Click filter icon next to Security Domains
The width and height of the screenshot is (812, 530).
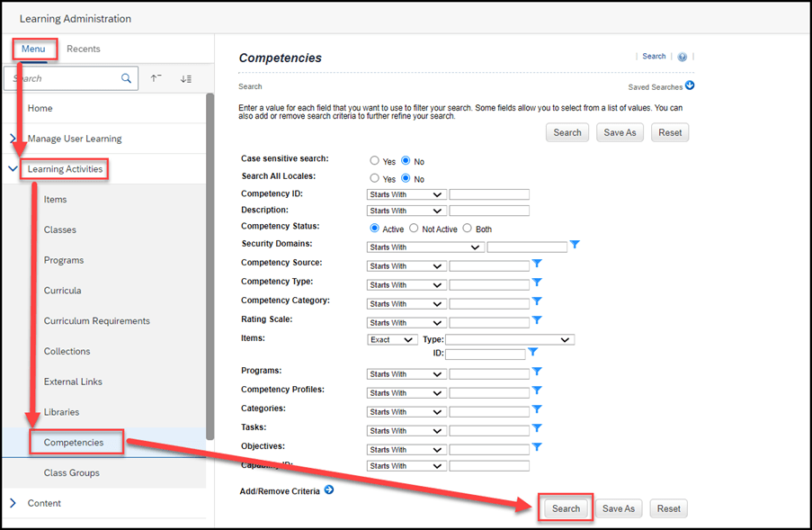tap(576, 246)
